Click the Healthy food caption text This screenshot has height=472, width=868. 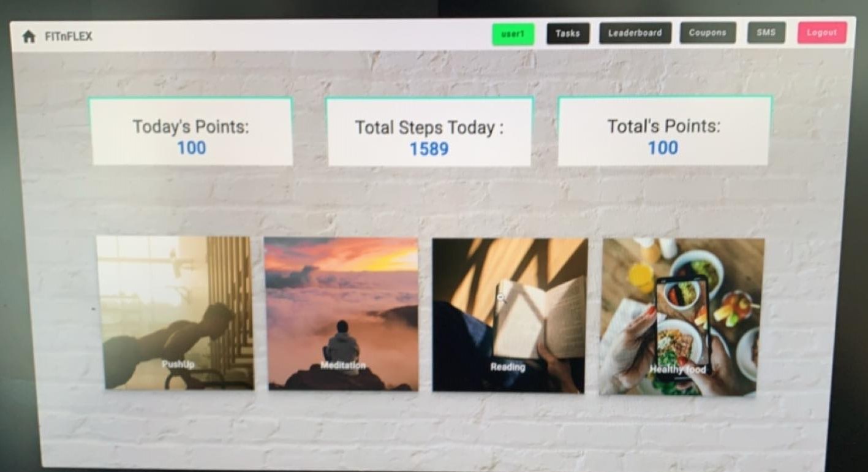pyautogui.click(x=677, y=370)
